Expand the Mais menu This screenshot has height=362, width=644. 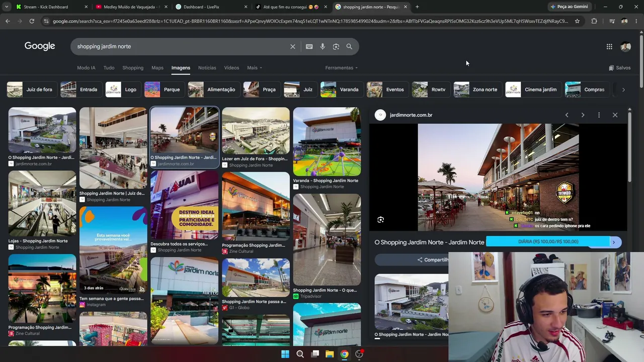(255, 68)
